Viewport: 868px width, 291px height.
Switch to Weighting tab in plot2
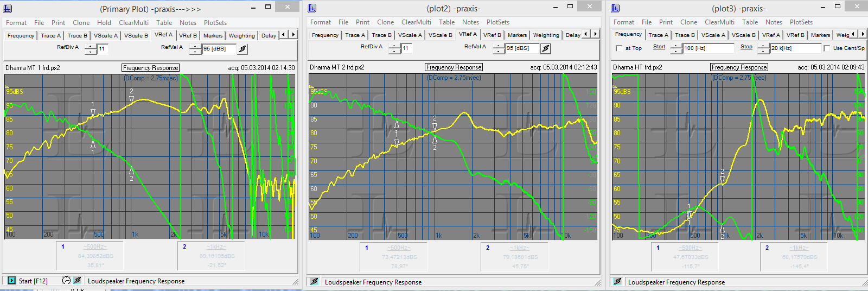tap(546, 35)
